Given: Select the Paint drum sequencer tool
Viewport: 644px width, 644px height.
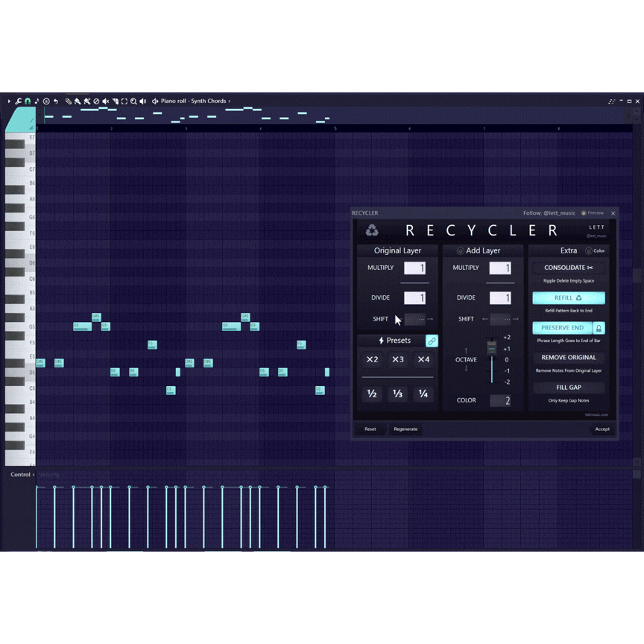Looking at the screenshot, I should click(87, 101).
